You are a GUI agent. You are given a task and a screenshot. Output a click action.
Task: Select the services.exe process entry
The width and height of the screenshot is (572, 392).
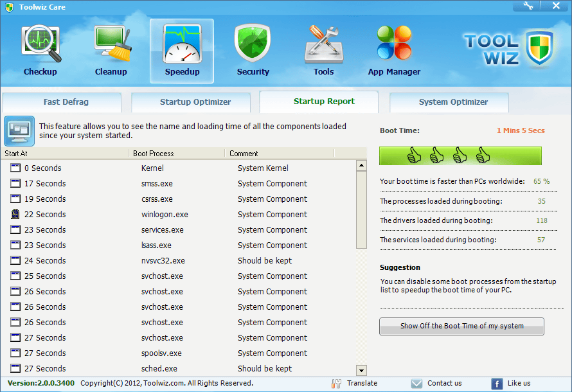163,229
